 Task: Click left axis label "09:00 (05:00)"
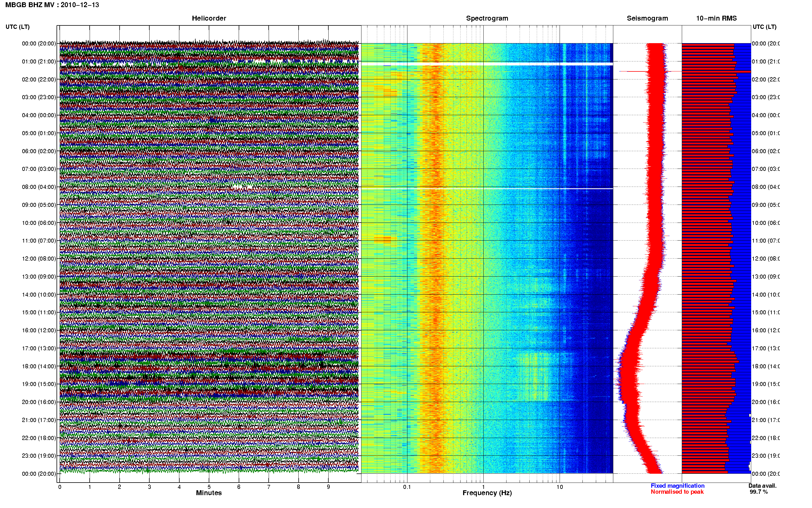[x=39, y=205]
